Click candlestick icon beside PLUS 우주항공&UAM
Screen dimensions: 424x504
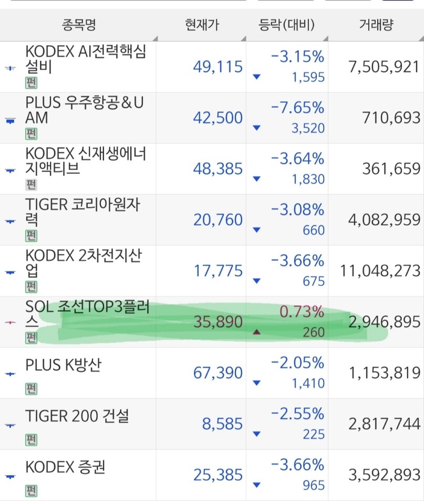pos(11,121)
